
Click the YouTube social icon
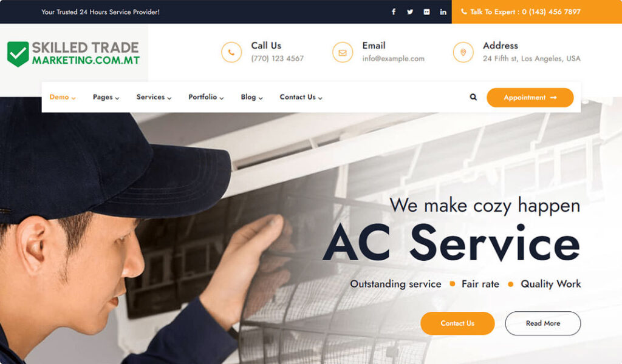click(x=426, y=12)
